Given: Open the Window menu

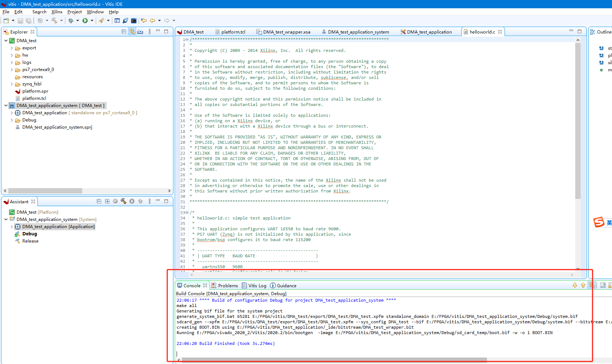Looking at the screenshot, I should (x=95, y=12).
